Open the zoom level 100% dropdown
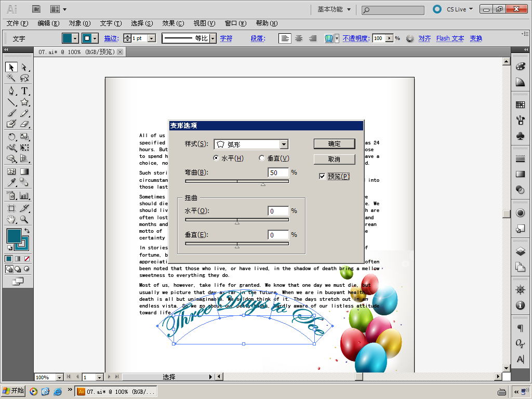The image size is (532, 399). (60, 377)
